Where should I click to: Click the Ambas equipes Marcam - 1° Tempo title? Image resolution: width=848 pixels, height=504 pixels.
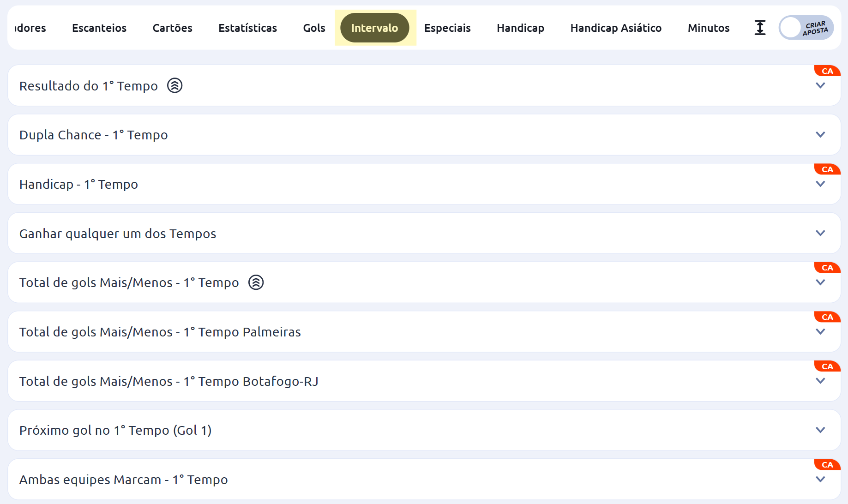click(x=124, y=480)
